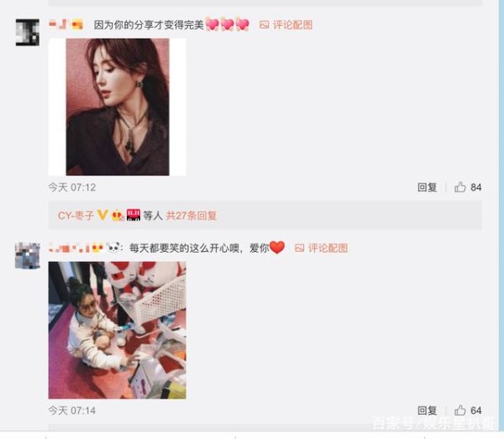Click the red membership badge before 等人
504x439 pixels.
(x=133, y=215)
